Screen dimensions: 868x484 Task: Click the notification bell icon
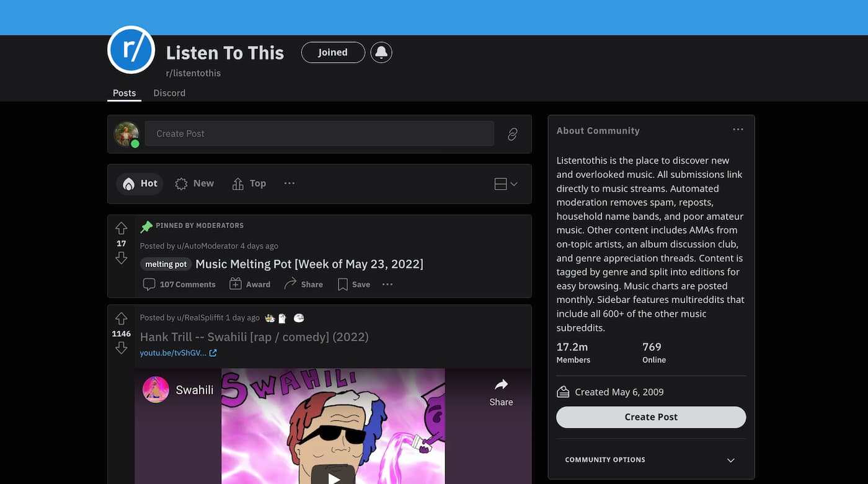pos(381,53)
